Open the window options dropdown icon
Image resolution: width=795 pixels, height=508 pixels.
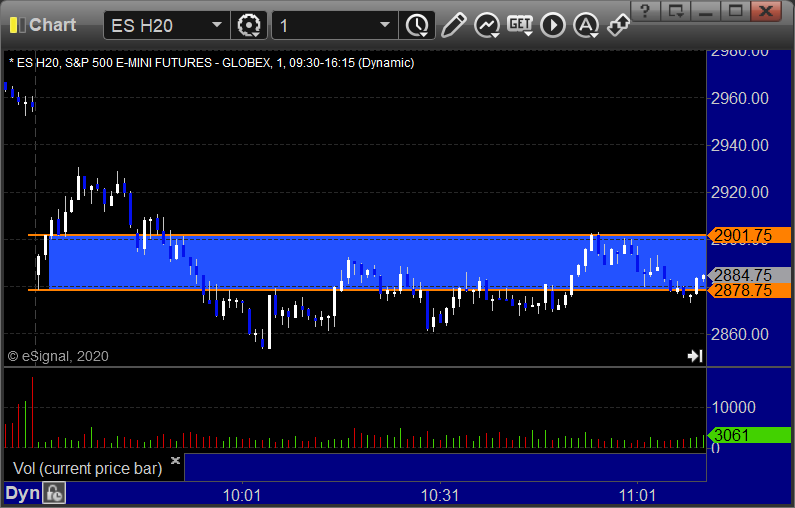675,11
